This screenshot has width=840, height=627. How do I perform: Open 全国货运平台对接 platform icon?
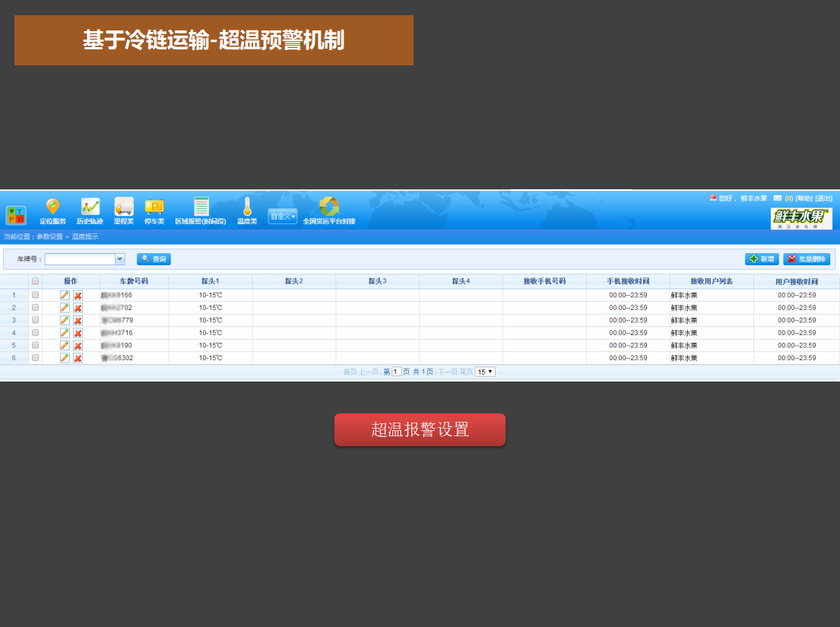tap(329, 207)
